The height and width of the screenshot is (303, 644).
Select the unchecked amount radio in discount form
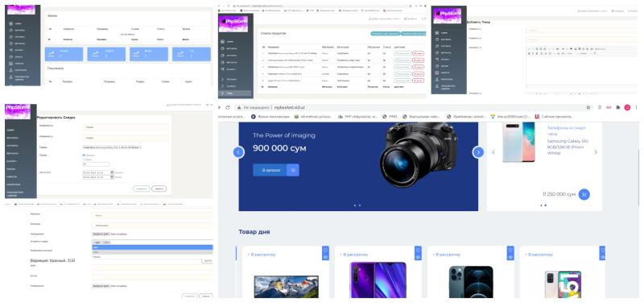click(84, 159)
